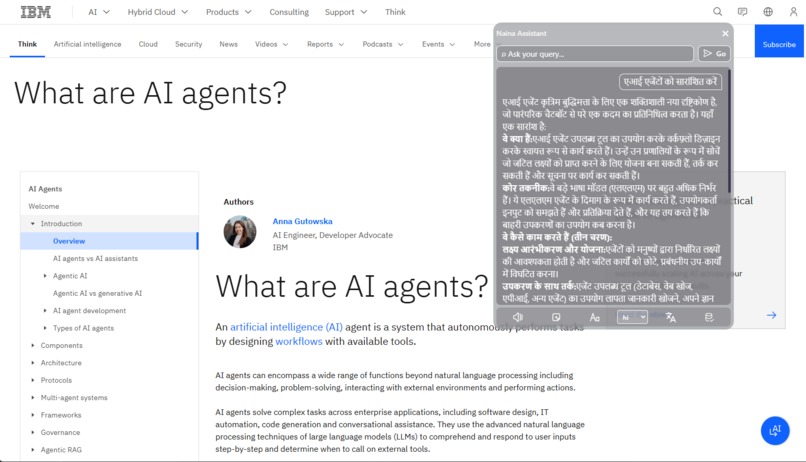Viewport: 806px width, 462px height.
Task: Close the Naina Assistant panel
Action: pos(725,33)
